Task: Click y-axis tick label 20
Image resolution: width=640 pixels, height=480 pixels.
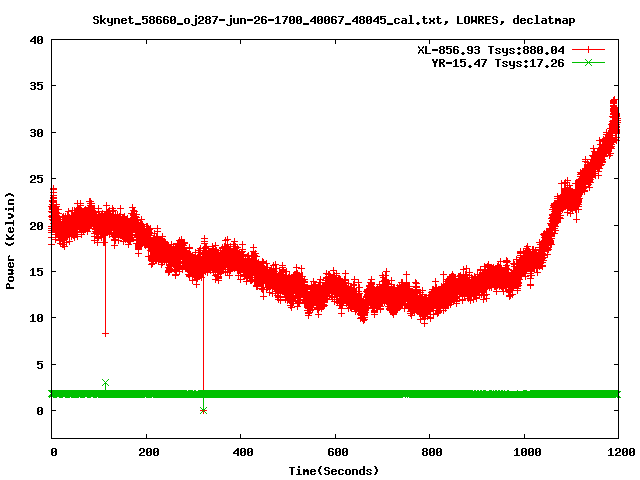Action: tap(36, 225)
